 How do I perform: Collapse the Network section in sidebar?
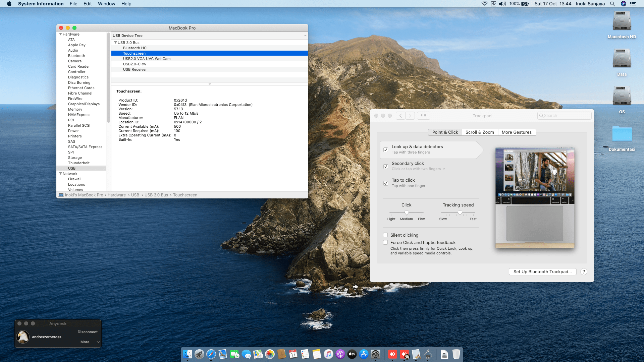pos(60,174)
